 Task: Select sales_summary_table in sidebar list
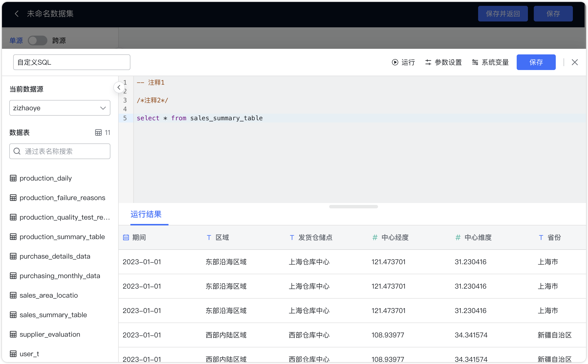point(53,315)
